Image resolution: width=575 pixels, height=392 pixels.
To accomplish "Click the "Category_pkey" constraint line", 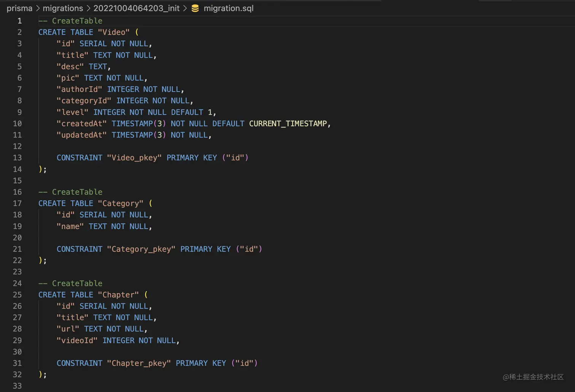I will point(159,249).
